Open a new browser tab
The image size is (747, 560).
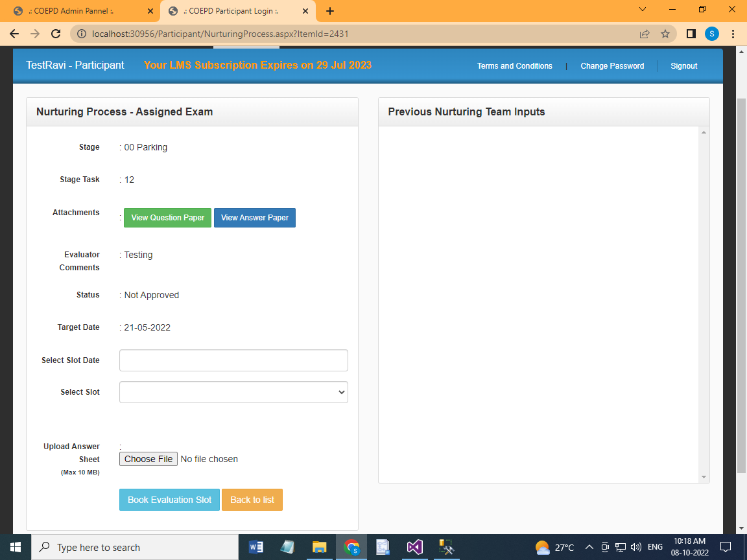(330, 11)
